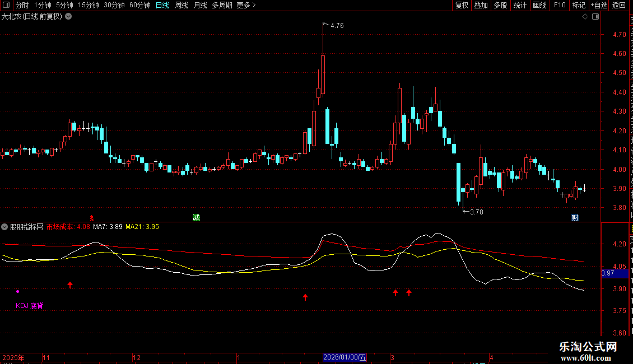Switch to 月线 monthly chart
Viewport: 633px width, 364px height.
tap(200, 5)
